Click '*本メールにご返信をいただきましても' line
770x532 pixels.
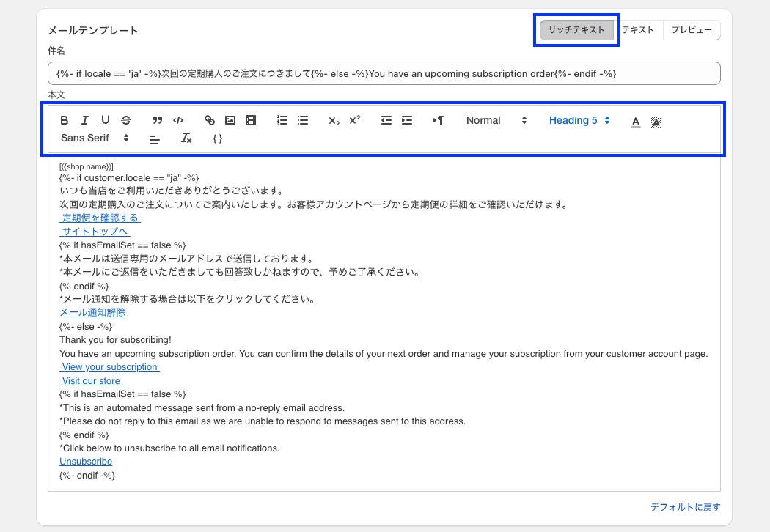(x=241, y=272)
